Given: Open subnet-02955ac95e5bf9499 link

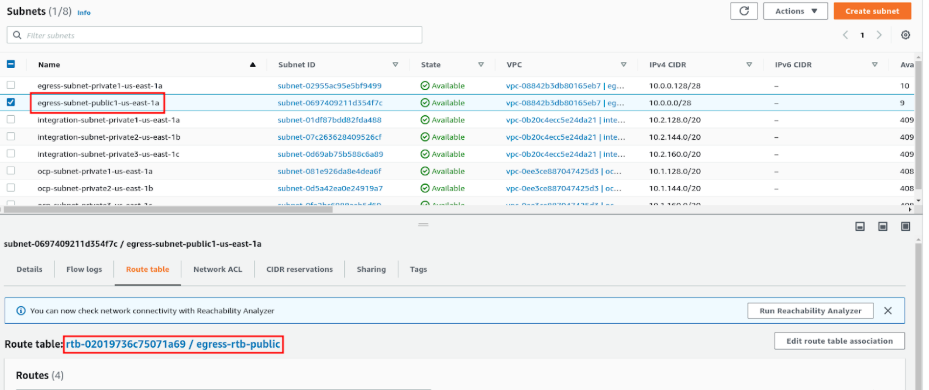Looking at the screenshot, I should pyautogui.click(x=329, y=85).
